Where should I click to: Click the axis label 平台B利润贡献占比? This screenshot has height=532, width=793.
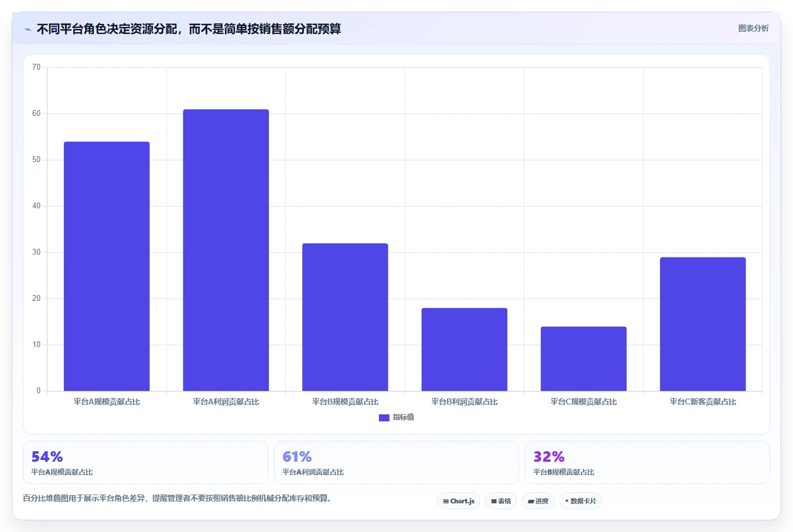464,402
